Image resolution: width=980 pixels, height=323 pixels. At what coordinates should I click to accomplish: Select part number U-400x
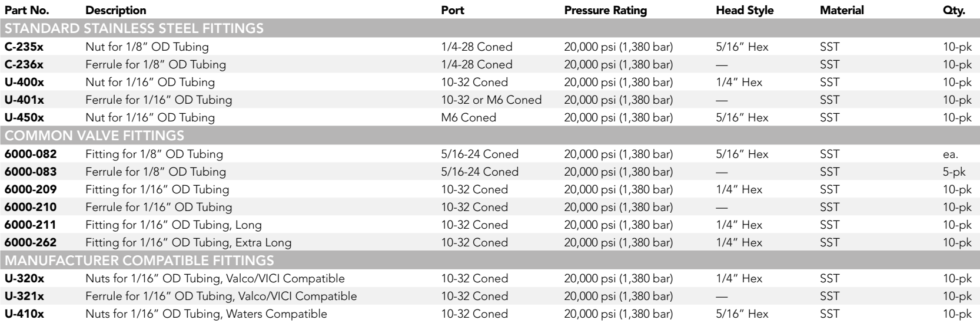tap(24, 83)
